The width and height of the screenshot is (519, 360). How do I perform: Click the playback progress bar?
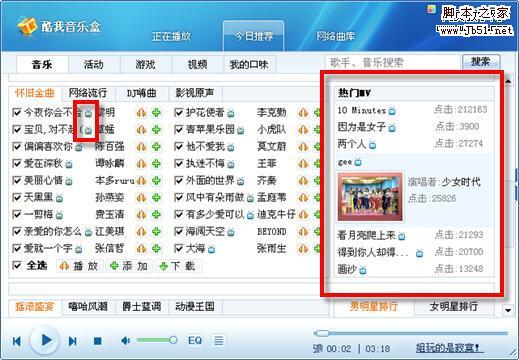point(410,333)
